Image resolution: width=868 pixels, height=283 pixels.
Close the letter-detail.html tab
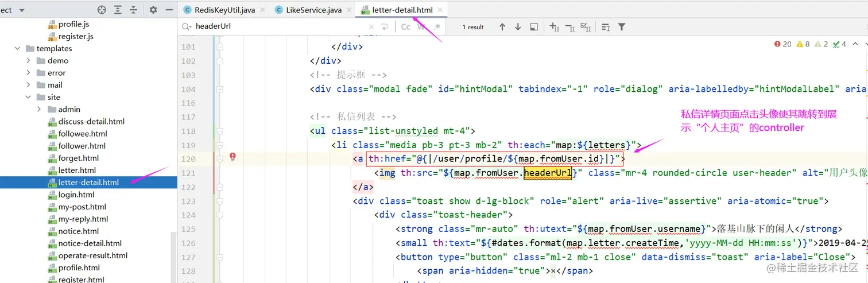coord(439,10)
